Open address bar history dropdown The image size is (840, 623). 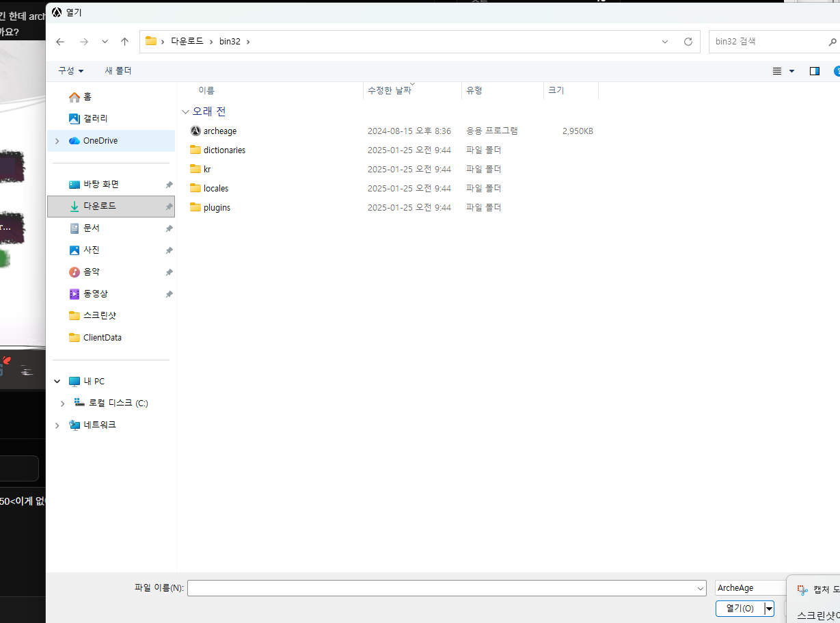point(665,42)
